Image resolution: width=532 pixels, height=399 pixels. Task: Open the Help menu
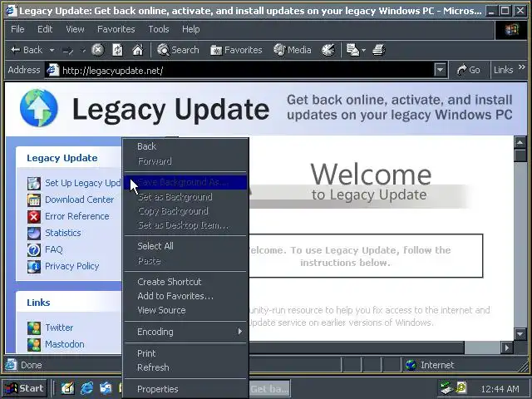click(190, 29)
